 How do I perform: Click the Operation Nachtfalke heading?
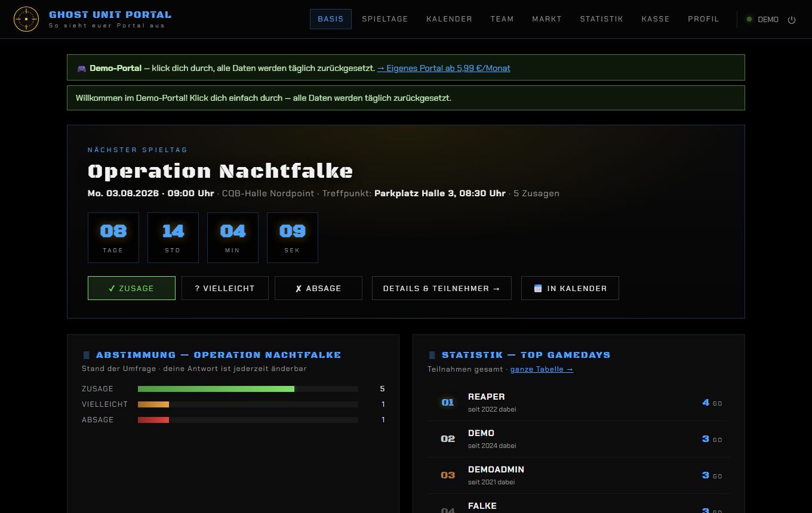tap(220, 171)
